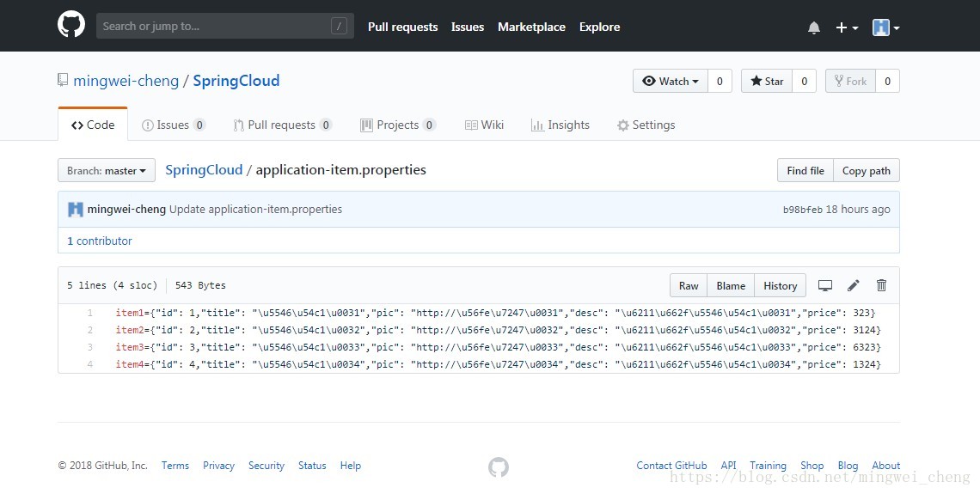Image resolution: width=980 pixels, height=494 pixels.
Task: Open the API footer link
Action: click(x=728, y=466)
